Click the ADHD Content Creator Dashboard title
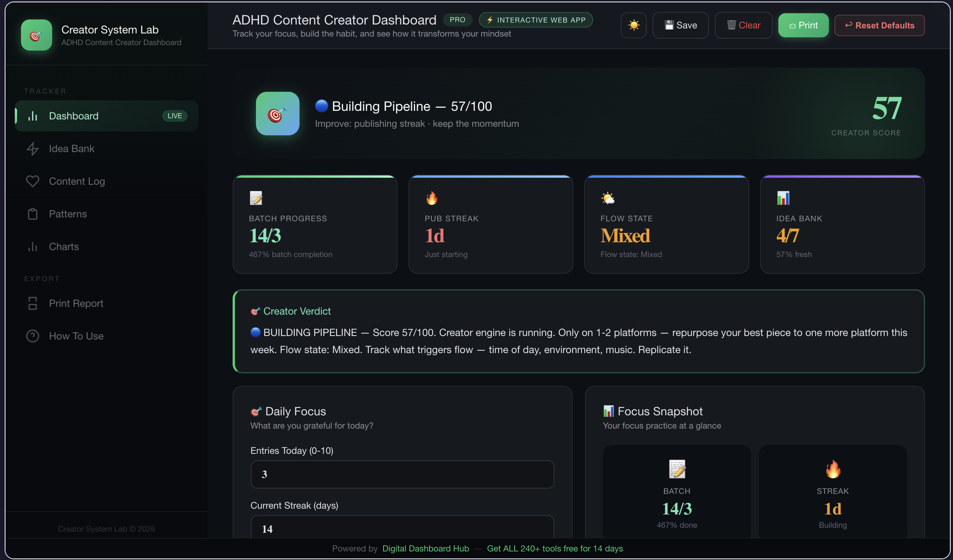 pos(335,20)
